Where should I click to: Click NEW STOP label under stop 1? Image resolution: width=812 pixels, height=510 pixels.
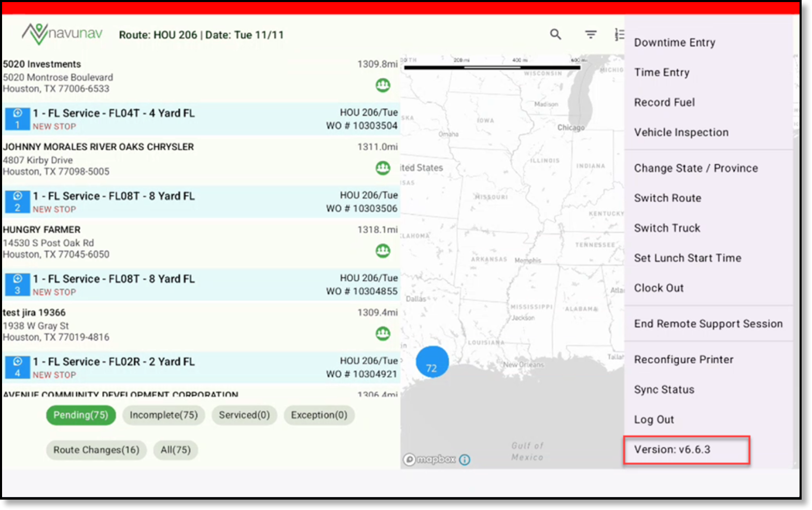click(x=54, y=126)
